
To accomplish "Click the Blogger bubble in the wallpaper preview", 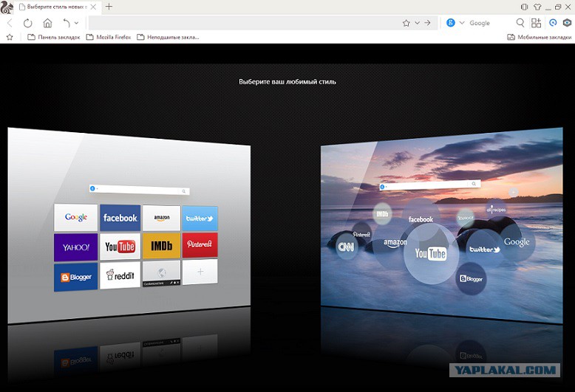I will [472, 279].
